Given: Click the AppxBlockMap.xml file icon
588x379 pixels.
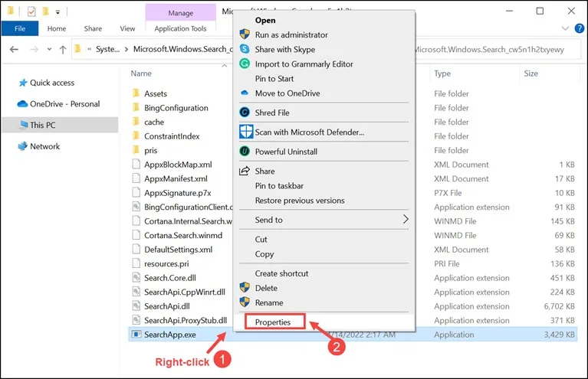Looking at the screenshot, I should [x=136, y=165].
